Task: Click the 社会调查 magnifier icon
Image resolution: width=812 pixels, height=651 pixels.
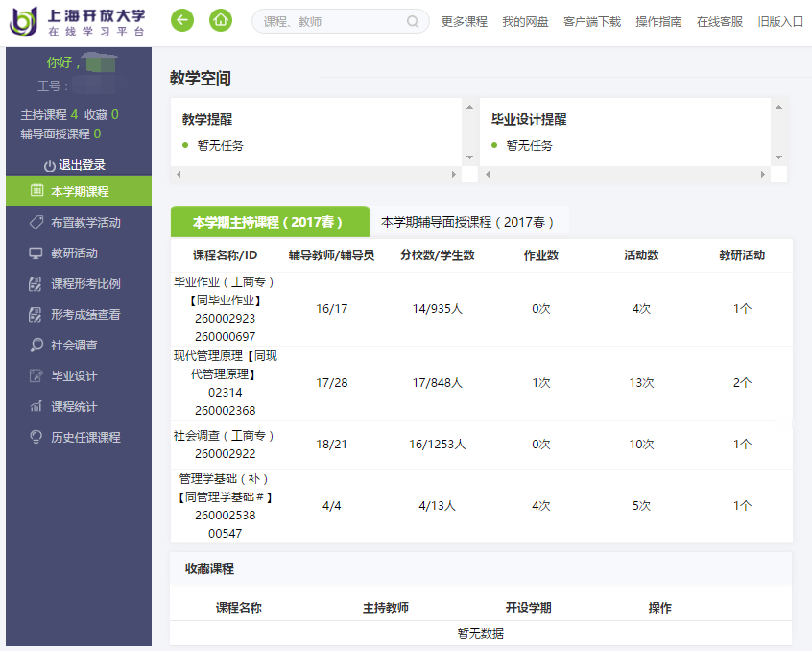Action: [x=36, y=345]
